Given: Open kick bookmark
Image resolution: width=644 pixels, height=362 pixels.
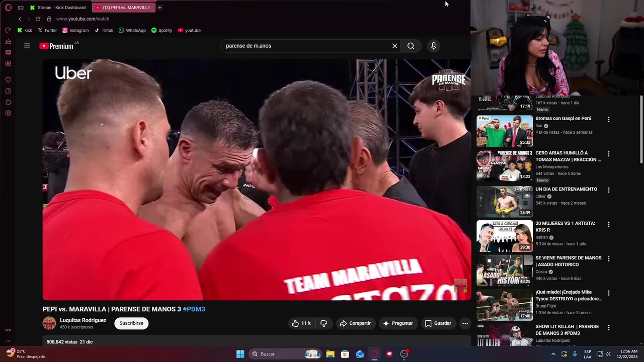Looking at the screenshot, I should 25,30.
